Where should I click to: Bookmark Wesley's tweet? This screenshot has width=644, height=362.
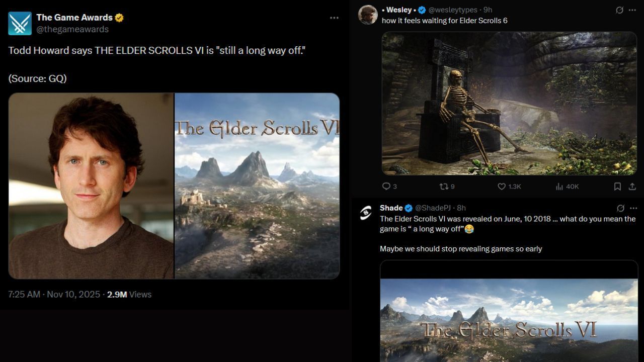[x=617, y=187]
